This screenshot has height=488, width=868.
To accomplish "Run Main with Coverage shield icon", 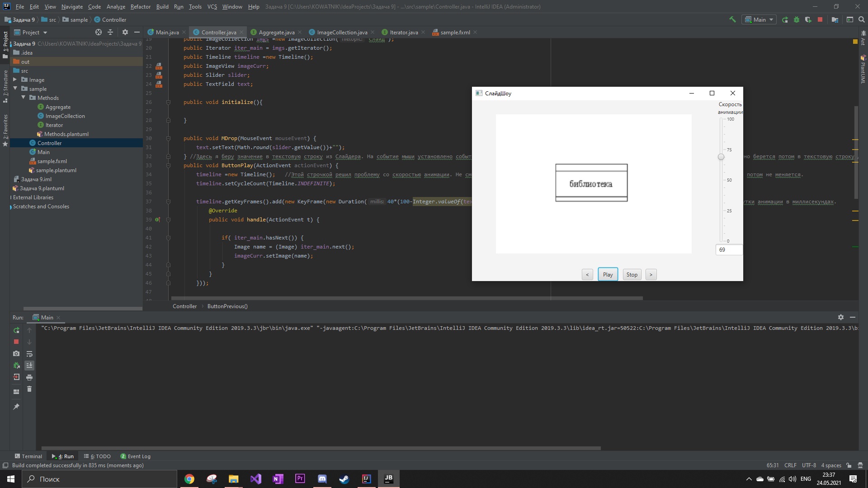I will (808, 19).
